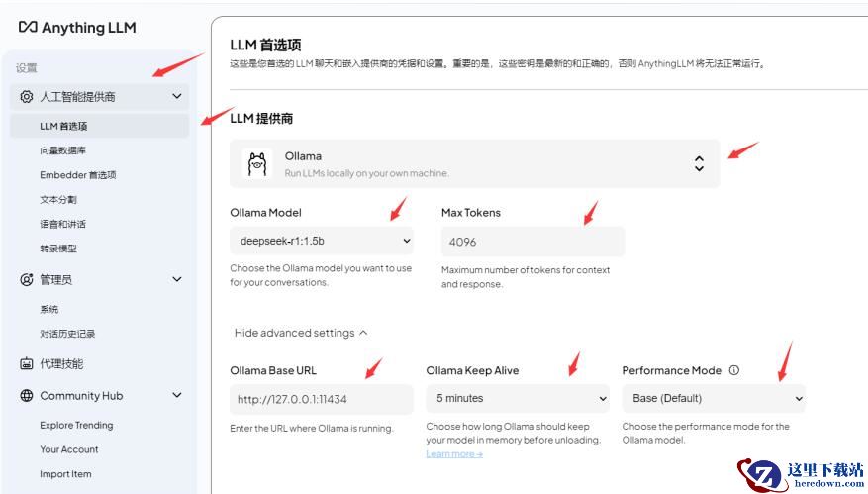Click the LLM 提供商 heading
This screenshot has height=494, width=868.
pos(261,118)
